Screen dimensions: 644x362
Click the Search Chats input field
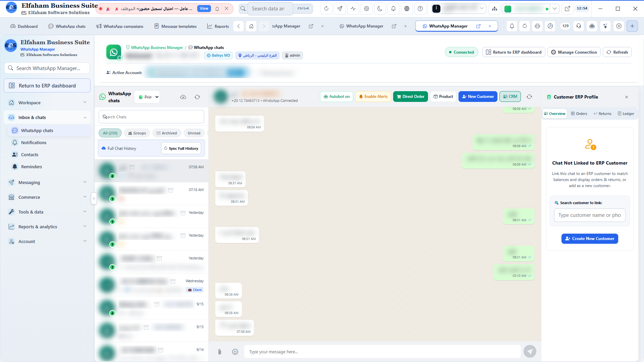point(151,117)
